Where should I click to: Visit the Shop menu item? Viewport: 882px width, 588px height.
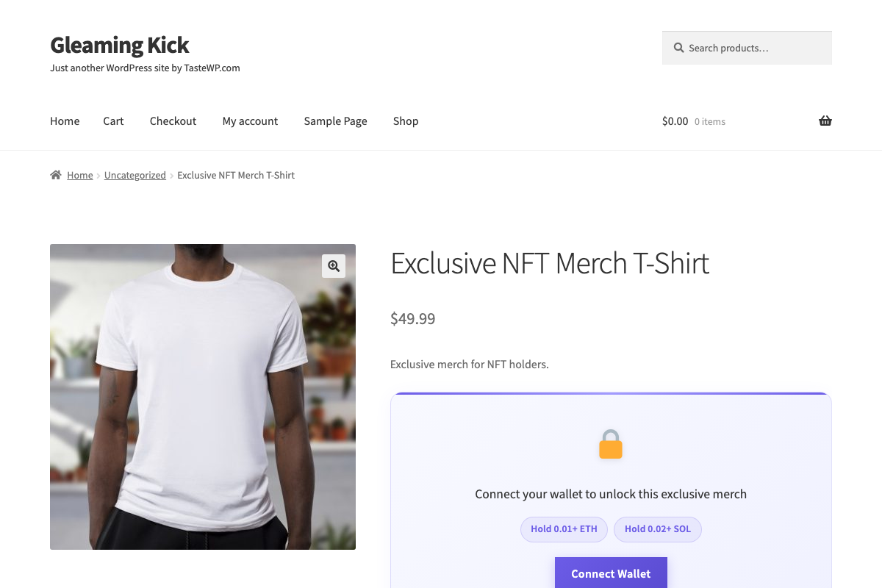(405, 121)
